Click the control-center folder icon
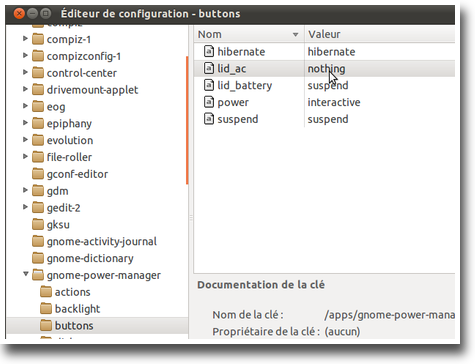The width and height of the screenshot is (475, 364). (38, 73)
